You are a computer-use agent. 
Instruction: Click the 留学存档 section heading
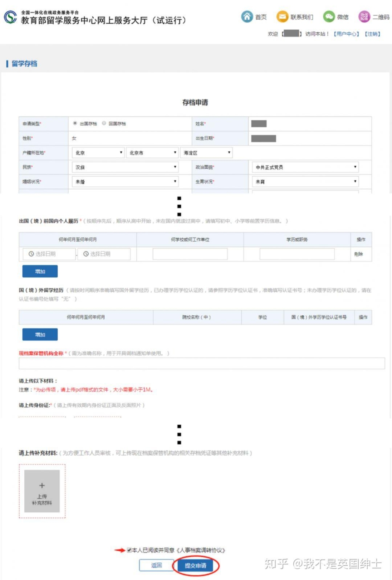(x=24, y=64)
